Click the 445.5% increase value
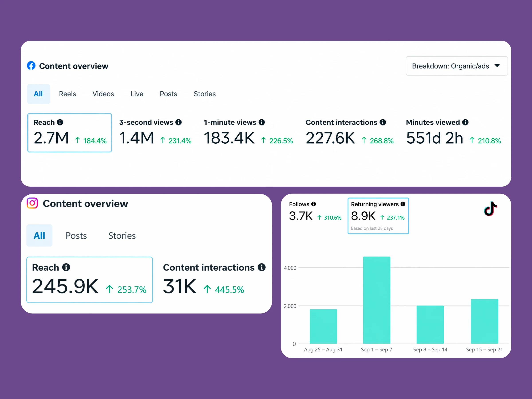Screen dimensions: 532x399 click(x=229, y=289)
